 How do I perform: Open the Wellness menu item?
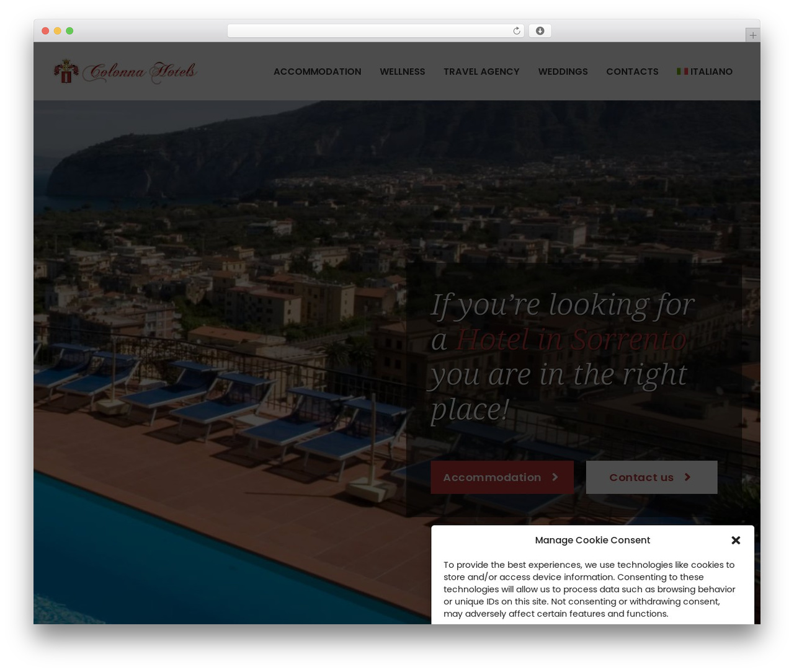(402, 71)
